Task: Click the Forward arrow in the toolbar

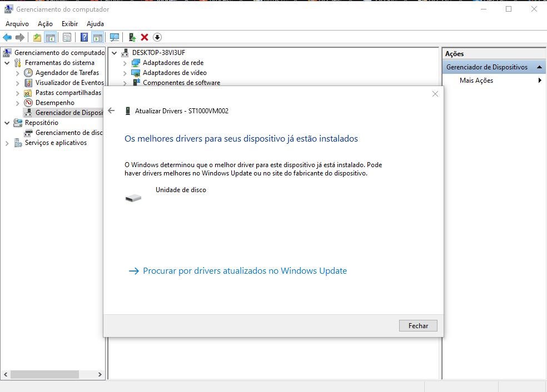Action: [20, 37]
